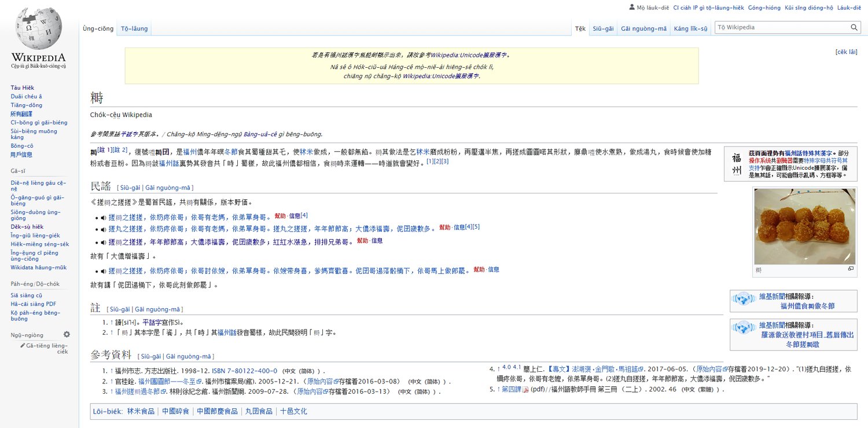Screen dimensions: 868x428
Task: Open the 中國節慶食品 category link
Action: [216, 411]
